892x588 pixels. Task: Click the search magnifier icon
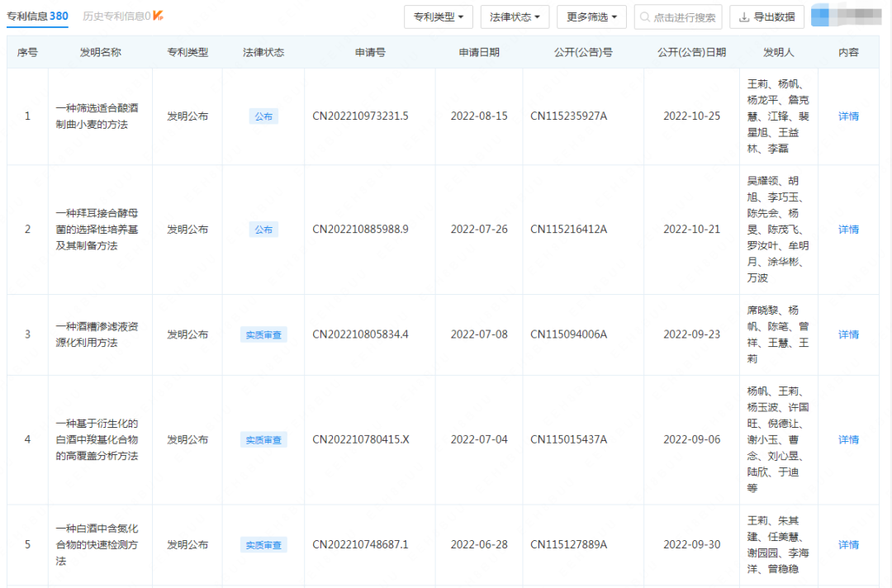tap(645, 17)
